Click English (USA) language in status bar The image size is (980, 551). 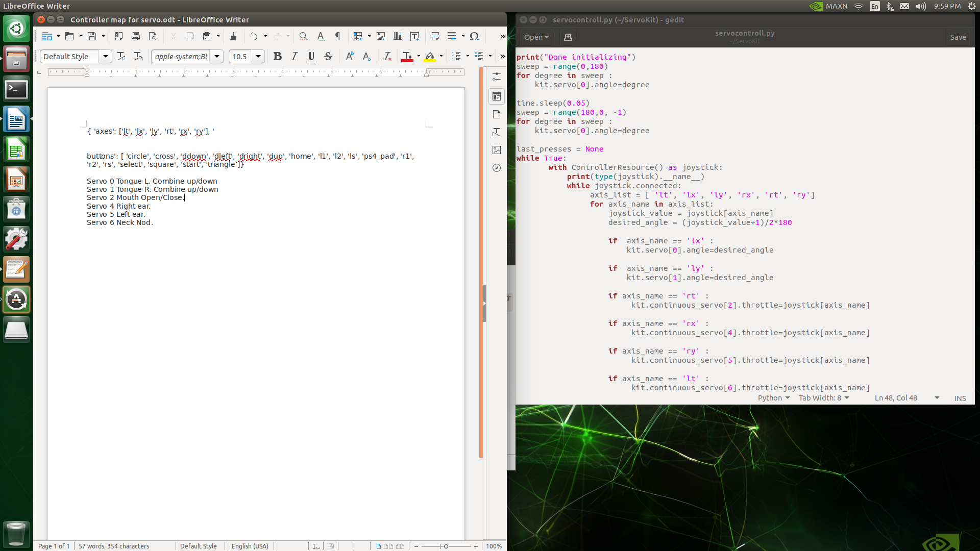click(250, 546)
